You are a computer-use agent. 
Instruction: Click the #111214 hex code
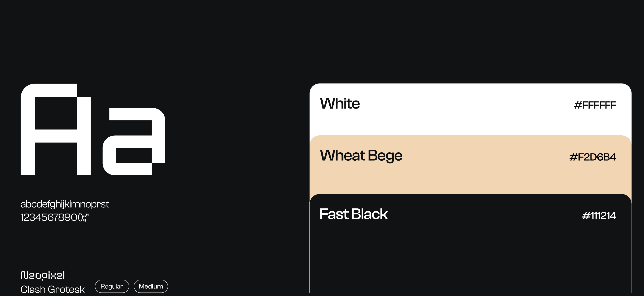(x=599, y=216)
